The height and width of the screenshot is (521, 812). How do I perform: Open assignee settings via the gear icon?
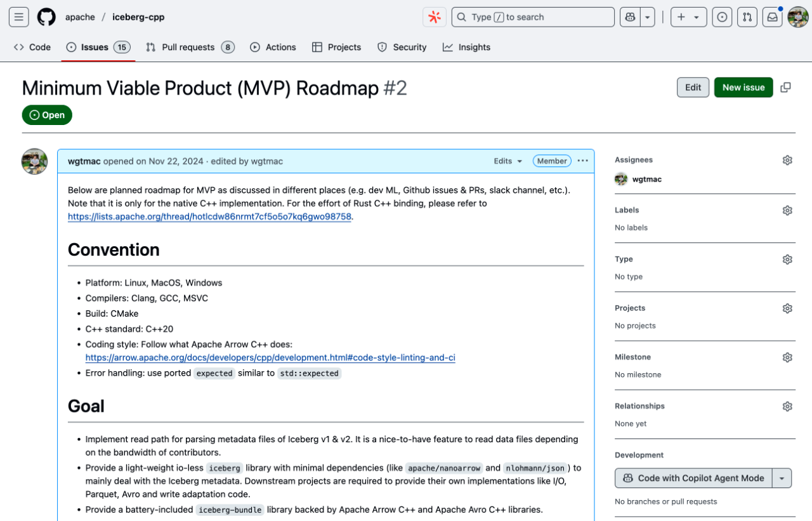point(787,160)
